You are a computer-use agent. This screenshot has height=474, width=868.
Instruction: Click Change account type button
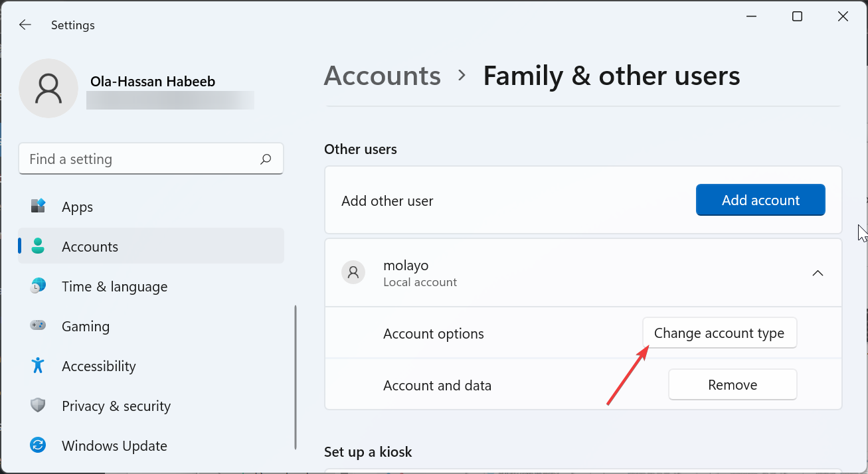pos(719,333)
